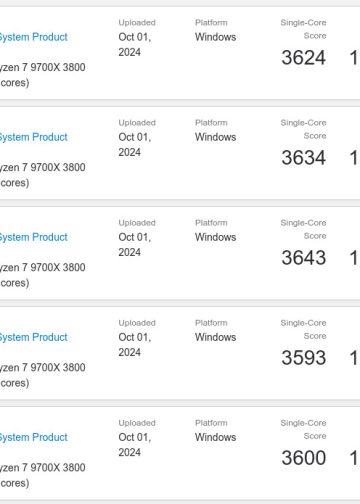Screen dimensions: 360x504
Task: Select Windows platform text in 3634 score row
Action: [216, 137]
